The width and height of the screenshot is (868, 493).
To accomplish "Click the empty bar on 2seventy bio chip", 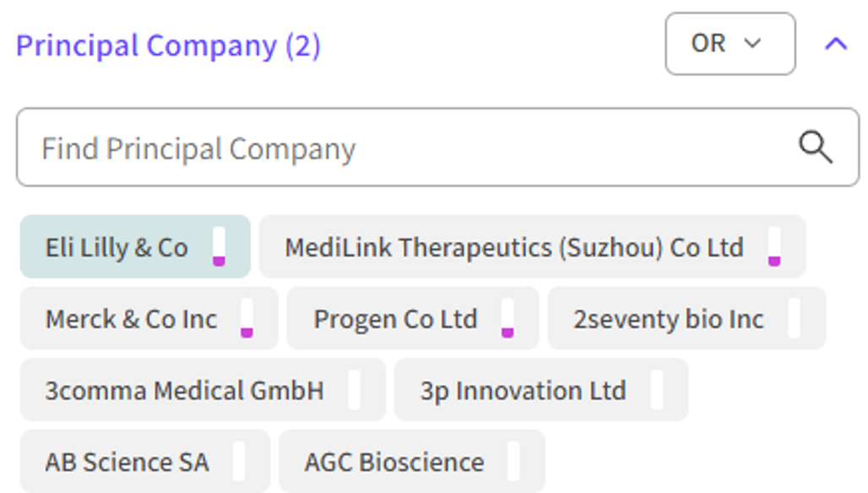I will (794, 319).
